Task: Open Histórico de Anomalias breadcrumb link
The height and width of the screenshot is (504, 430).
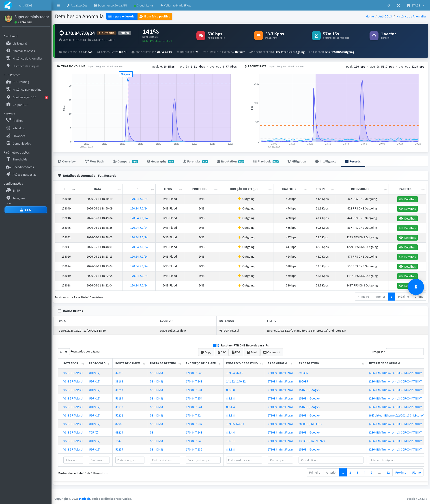Action: 411,16
